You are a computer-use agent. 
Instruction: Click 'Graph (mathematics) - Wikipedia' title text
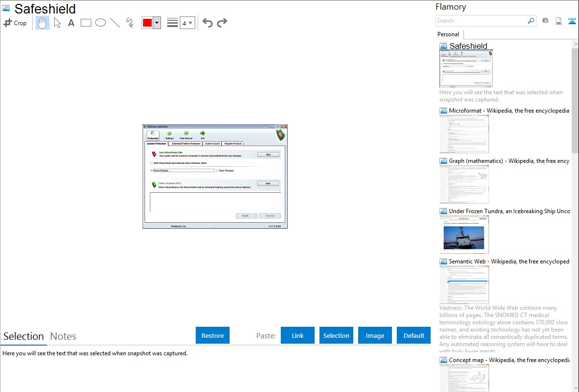(x=509, y=161)
